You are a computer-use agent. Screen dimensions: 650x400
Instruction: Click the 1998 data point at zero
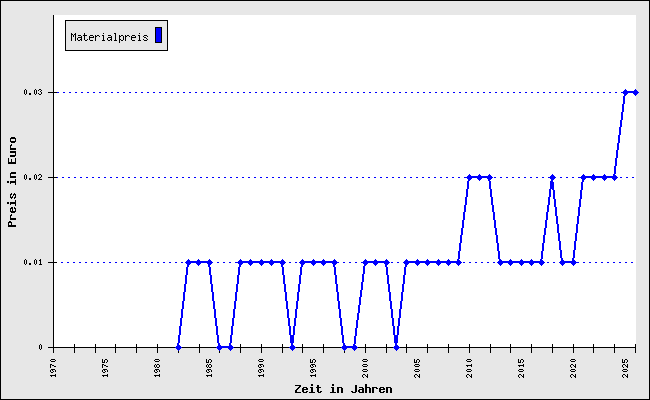point(344,347)
